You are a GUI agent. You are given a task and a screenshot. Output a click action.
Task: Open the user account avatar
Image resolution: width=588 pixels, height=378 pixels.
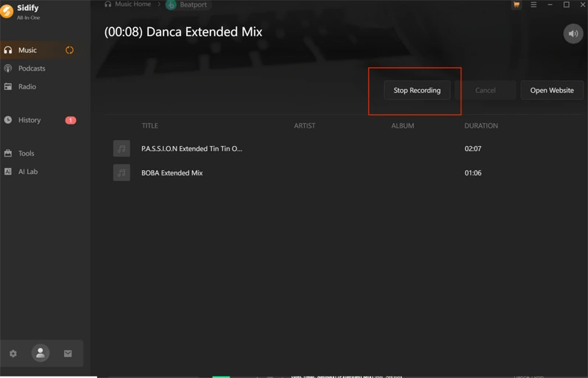click(40, 353)
